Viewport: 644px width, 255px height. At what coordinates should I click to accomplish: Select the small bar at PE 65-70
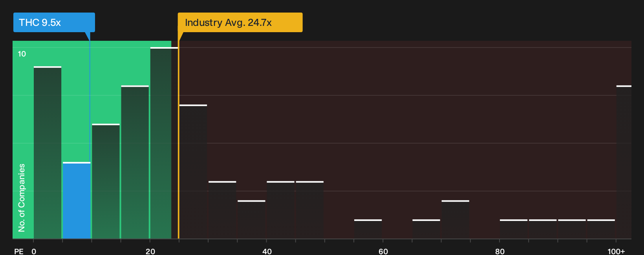coord(426,229)
